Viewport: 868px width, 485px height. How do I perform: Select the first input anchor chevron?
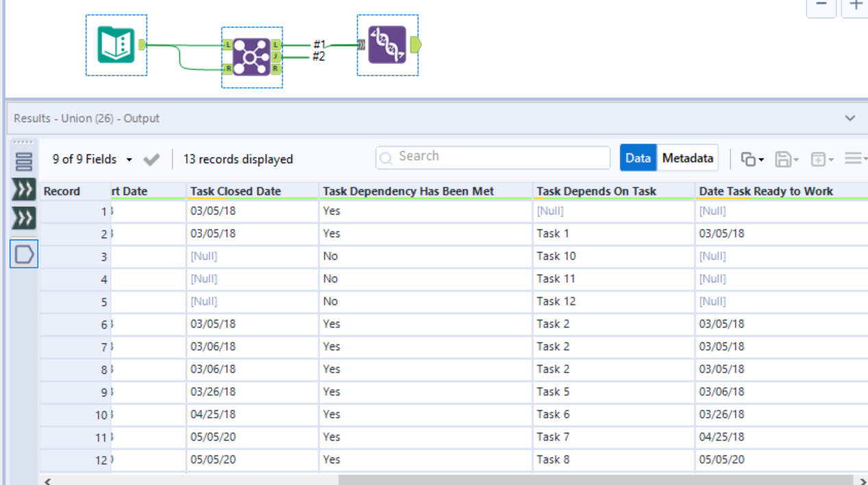pos(23,189)
